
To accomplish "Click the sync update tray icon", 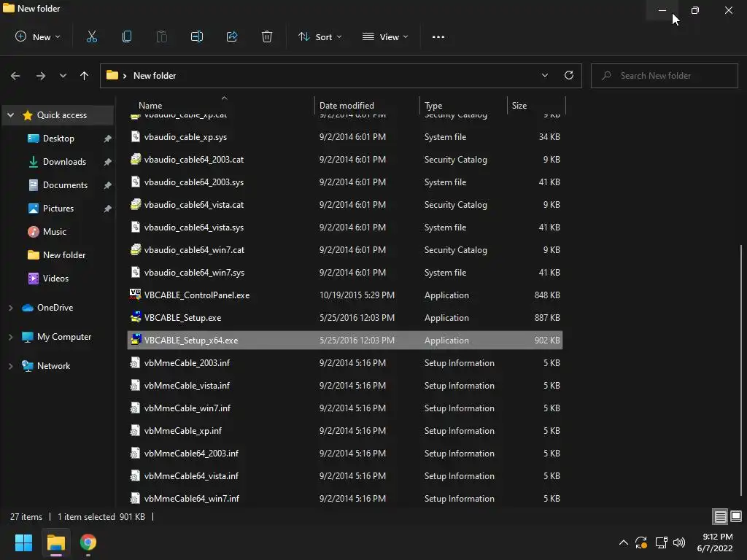I will click(641, 542).
